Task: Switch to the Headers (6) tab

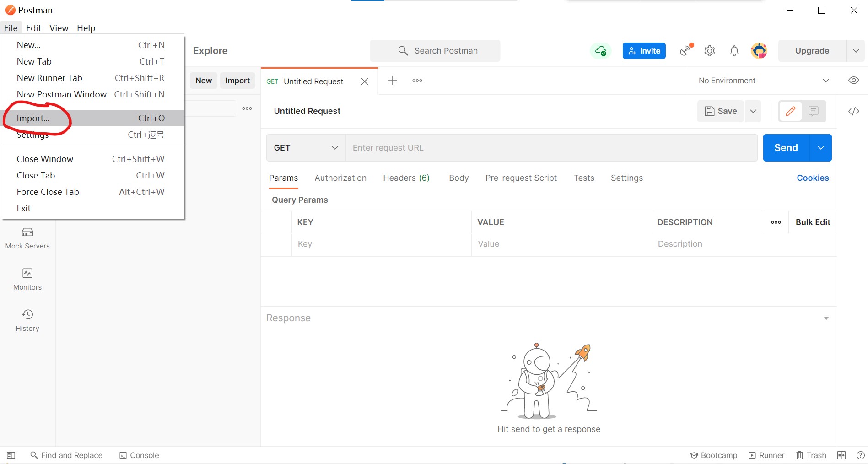Action: (406, 178)
